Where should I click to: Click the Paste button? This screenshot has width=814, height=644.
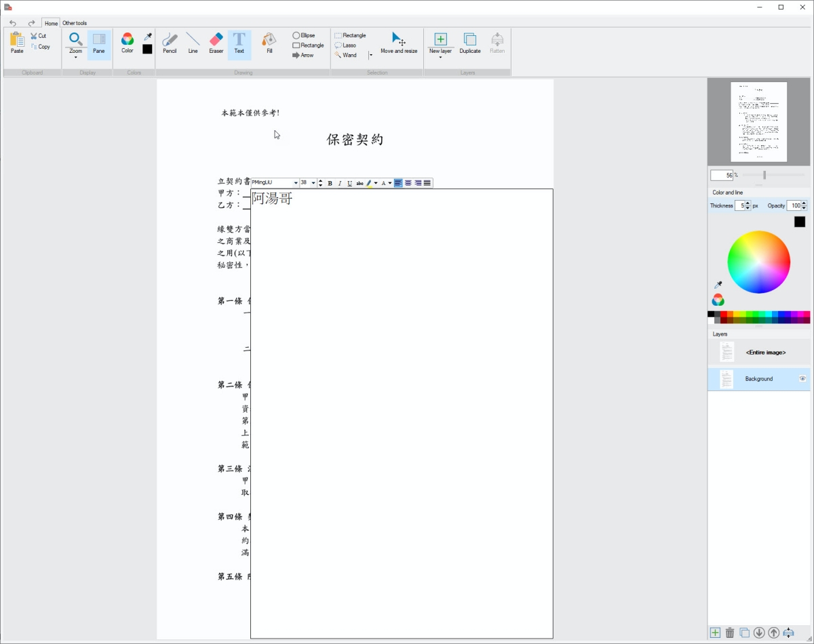coord(17,43)
